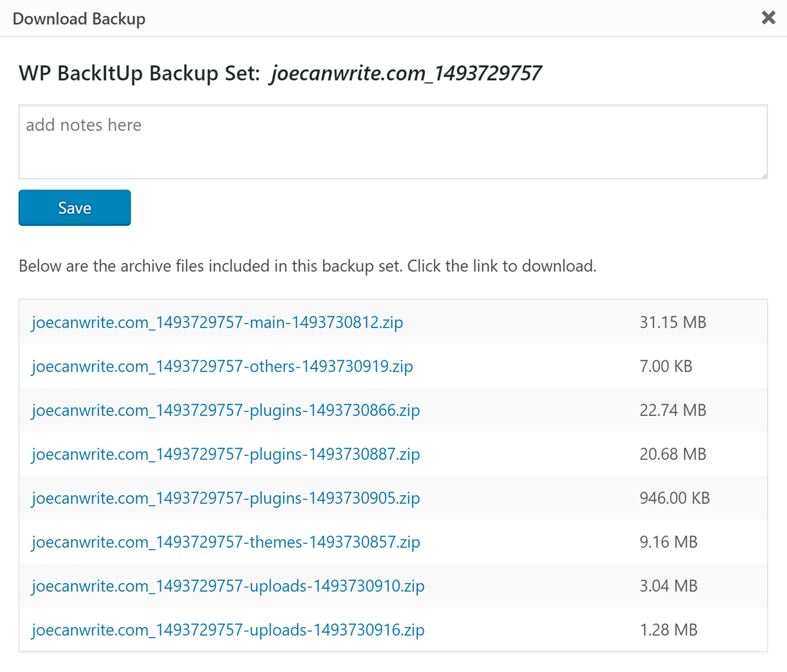Click the 9.16 MB themes size
The image size is (787, 672).
point(668,542)
